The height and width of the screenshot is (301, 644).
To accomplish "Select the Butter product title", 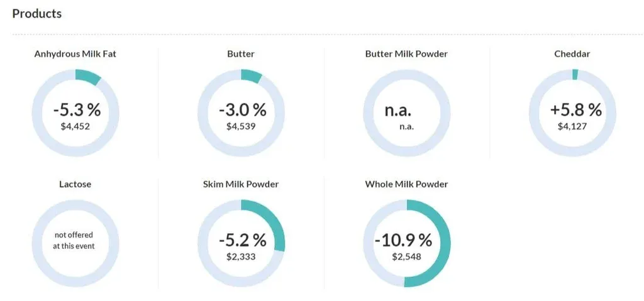I will coord(241,54).
